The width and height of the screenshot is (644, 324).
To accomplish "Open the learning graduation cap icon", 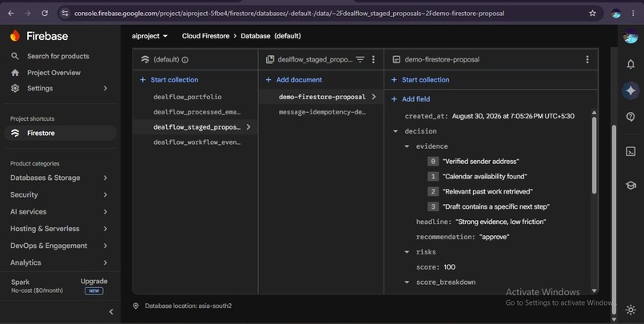I will click(x=630, y=186).
